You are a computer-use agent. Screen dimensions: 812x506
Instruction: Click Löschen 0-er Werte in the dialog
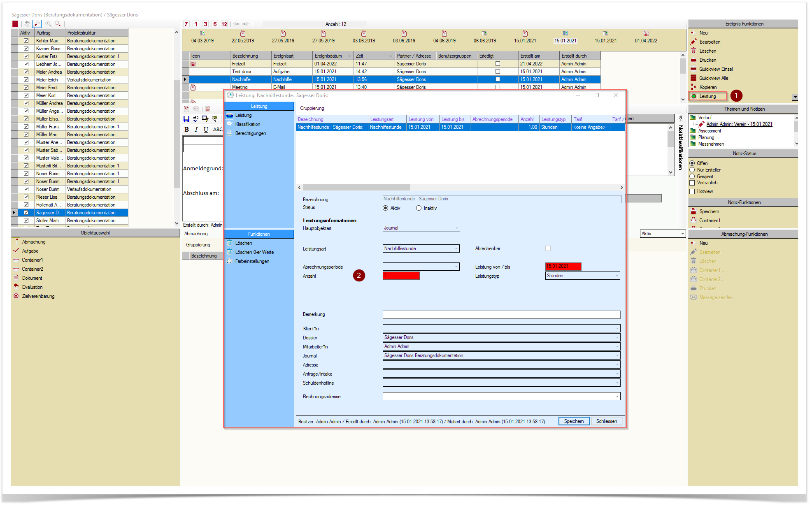[254, 252]
